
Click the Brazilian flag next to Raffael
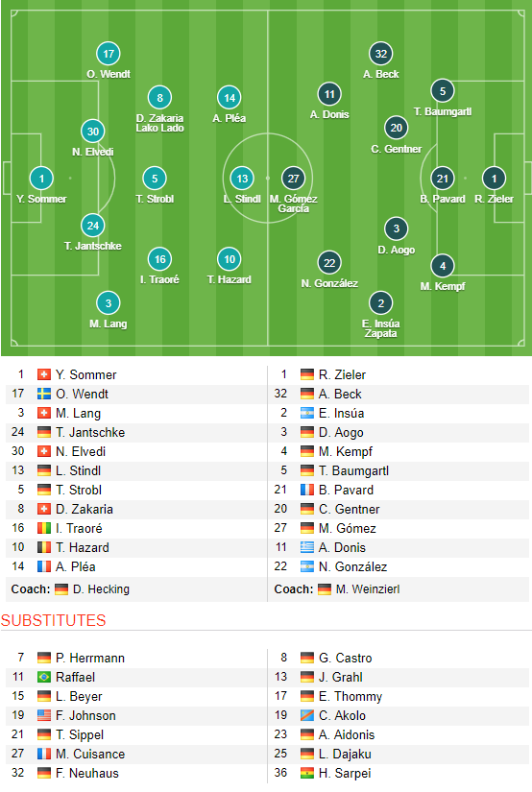click(44, 677)
